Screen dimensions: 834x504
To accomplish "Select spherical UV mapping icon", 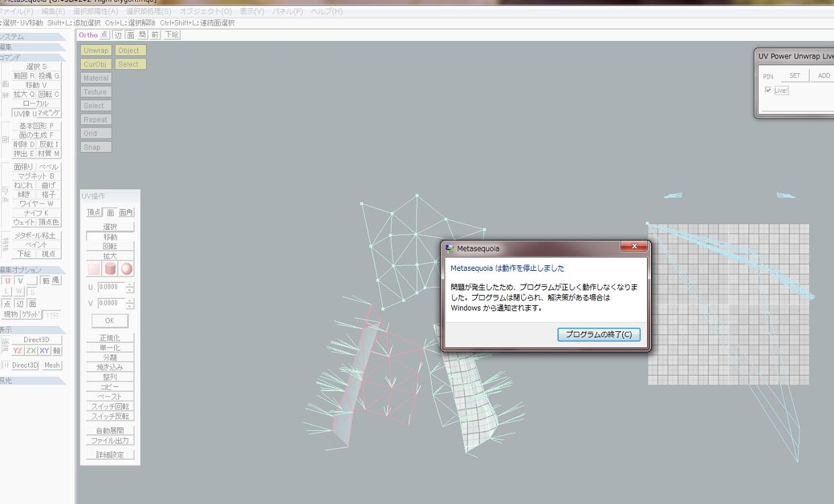I will [x=126, y=269].
